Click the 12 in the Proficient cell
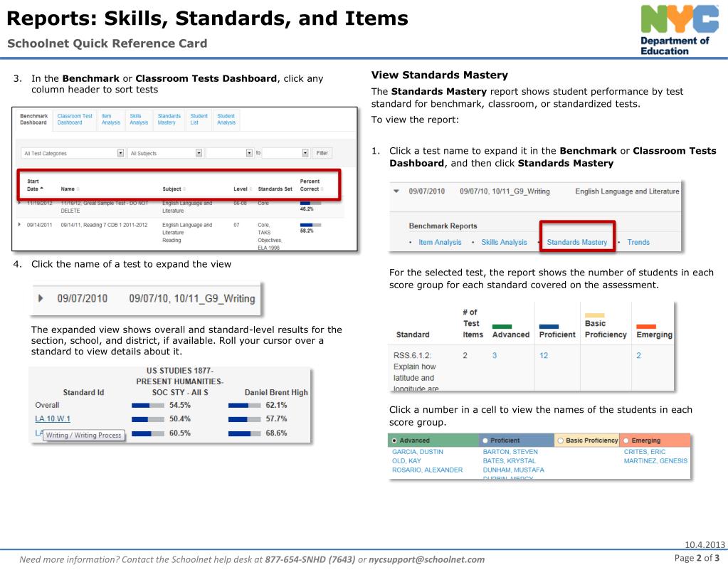 pyautogui.click(x=543, y=355)
